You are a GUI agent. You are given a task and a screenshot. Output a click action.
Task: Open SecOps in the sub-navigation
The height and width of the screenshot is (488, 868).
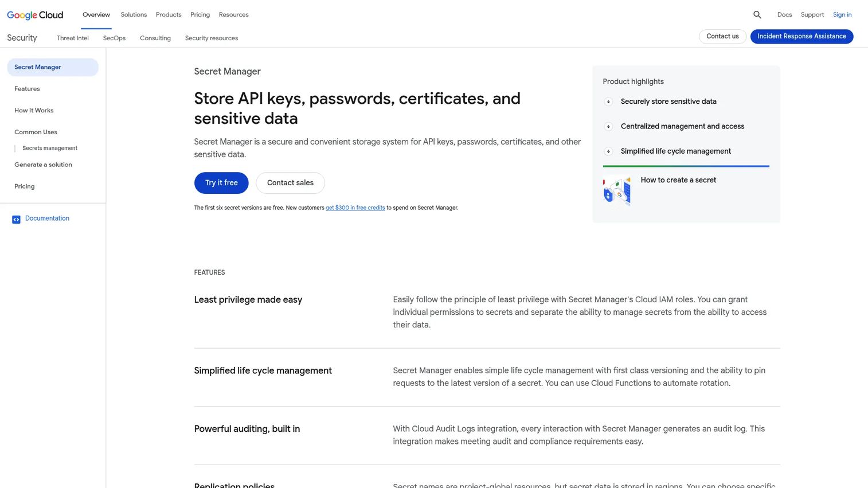click(114, 38)
